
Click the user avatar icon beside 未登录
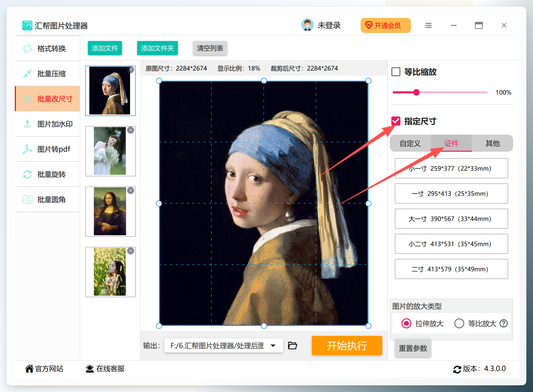(x=307, y=25)
